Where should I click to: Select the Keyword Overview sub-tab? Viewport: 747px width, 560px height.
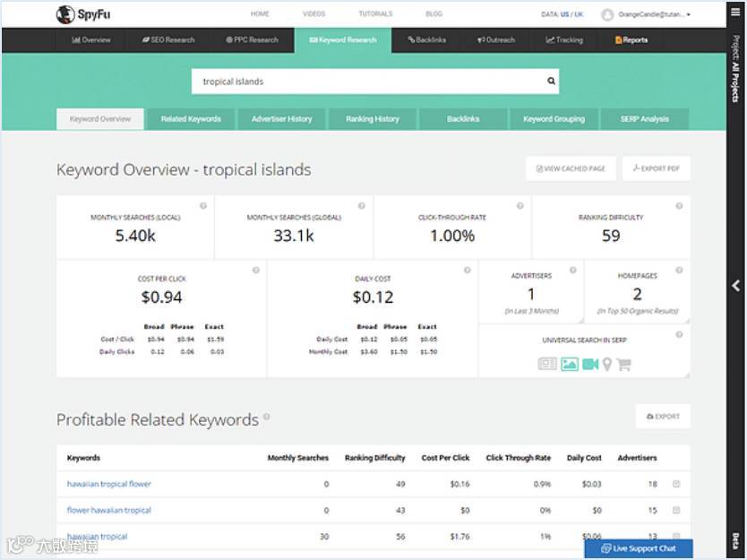pyautogui.click(x=100, y=119)
